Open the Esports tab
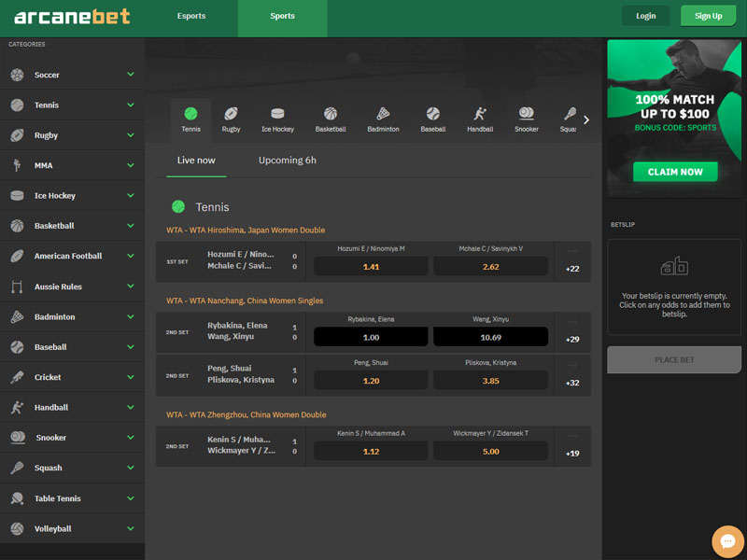The height and width of the screenshot is (560, 747). (x=191, y=16)
